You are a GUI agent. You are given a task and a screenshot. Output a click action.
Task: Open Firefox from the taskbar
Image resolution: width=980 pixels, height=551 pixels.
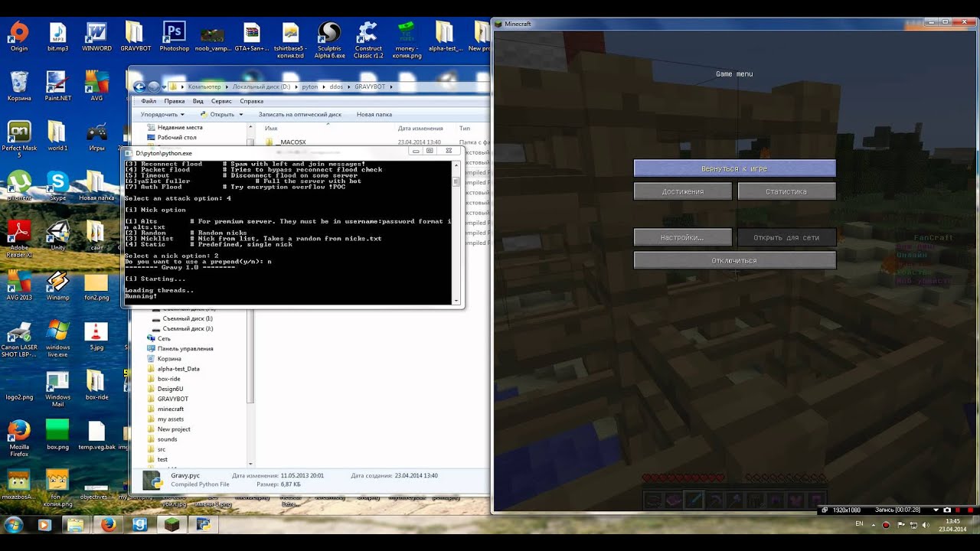tap(107, 525)
